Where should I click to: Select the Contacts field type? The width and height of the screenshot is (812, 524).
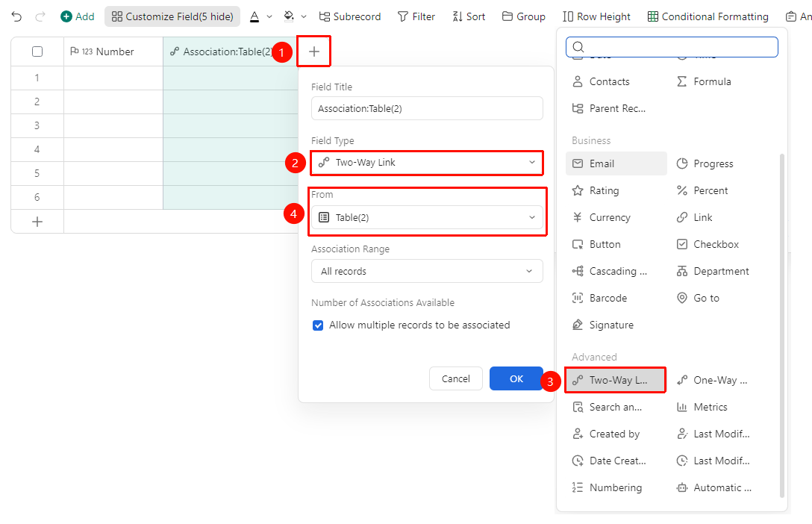[616, 82]
